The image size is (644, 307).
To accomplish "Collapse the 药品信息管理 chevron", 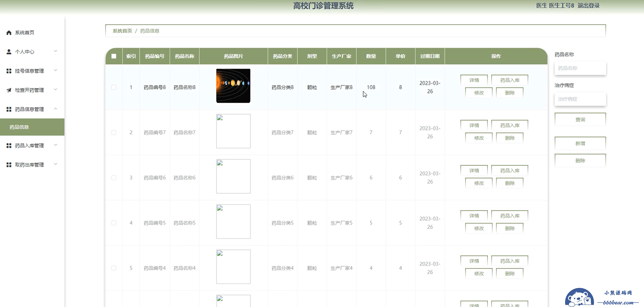I will 55,109.
